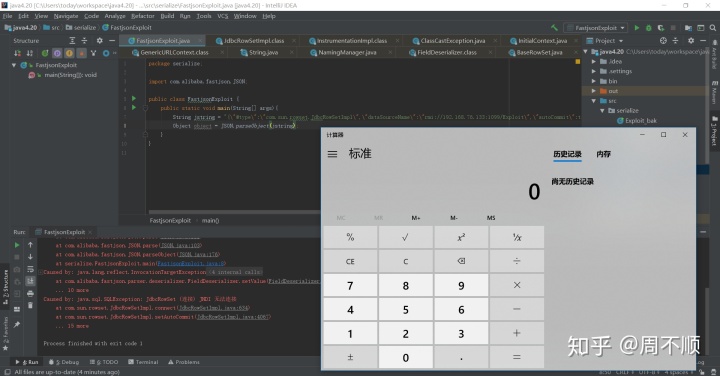Open the Navigate menu
Viewport: 720px width, 376px height.
(x=66, y=16)
